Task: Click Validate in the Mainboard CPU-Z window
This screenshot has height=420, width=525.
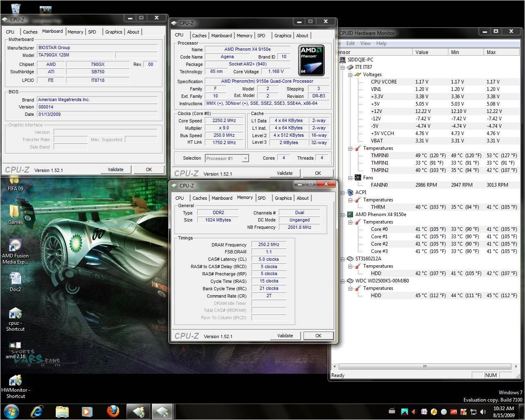Action: (x=115, y=169)
